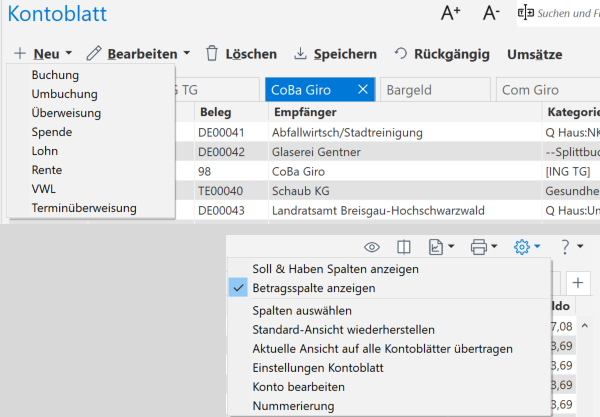Viewport: 600px width, 417px height.
Task: Click the Löschen button
Action: (x=241, y=53)
